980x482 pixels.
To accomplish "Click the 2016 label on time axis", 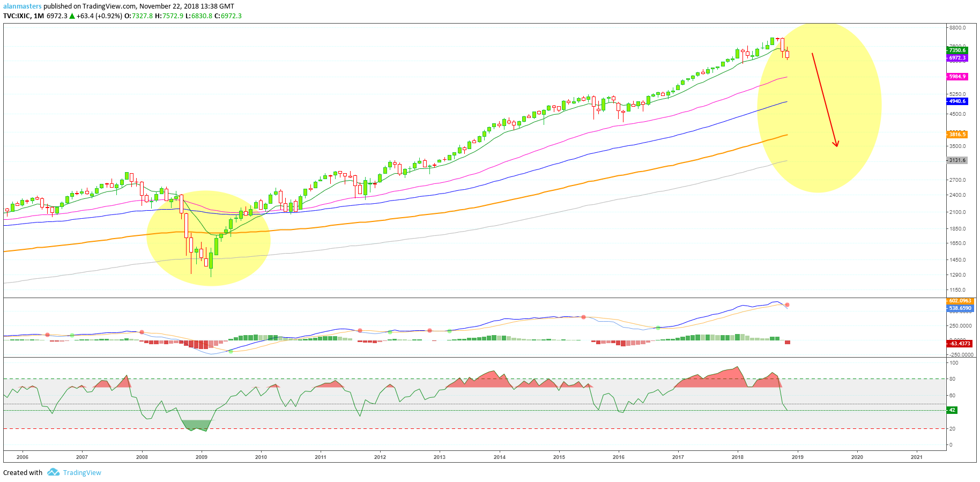I will click(619, 457).
